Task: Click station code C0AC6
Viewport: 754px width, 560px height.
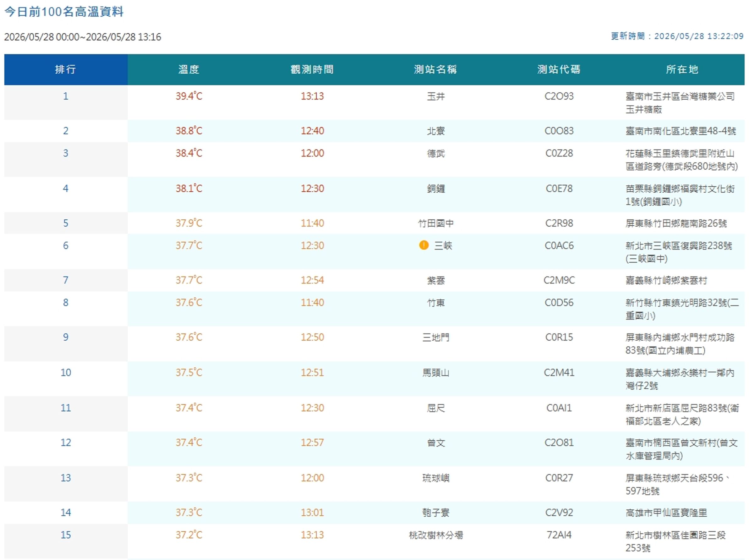Action: pyautogui.click(x=559, y=245)
